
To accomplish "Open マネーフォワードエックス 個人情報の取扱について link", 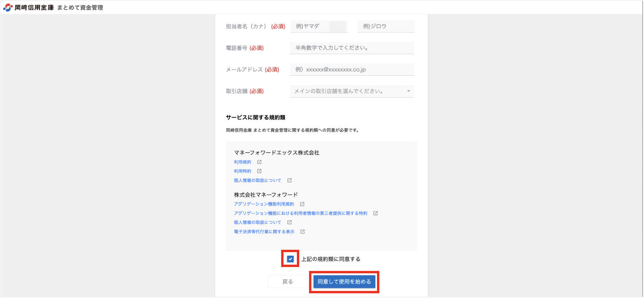I will point(258,180).
